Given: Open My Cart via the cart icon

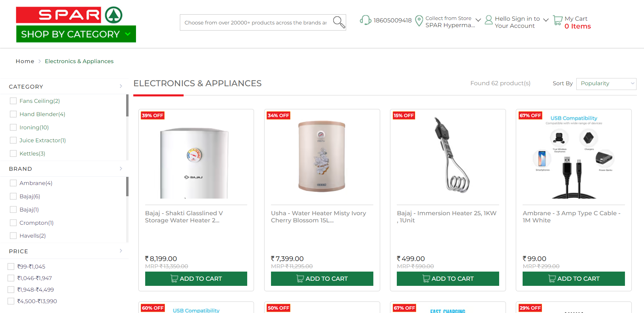Looking at the screenshot, I should [557, 20].
